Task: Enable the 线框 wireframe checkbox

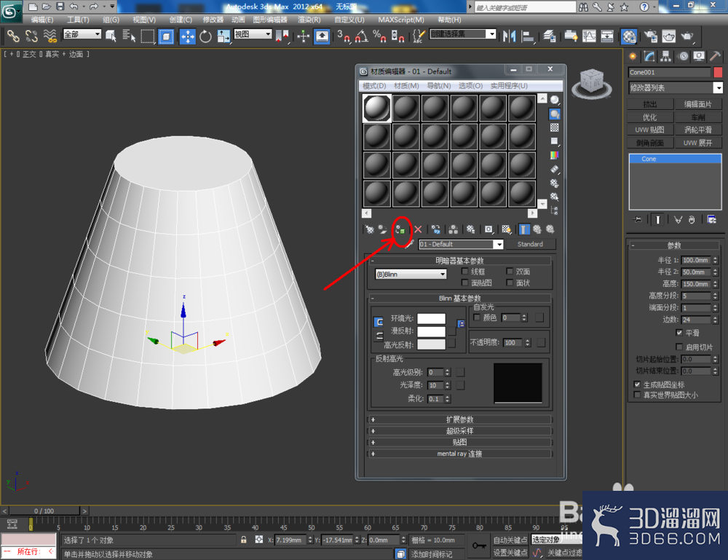Action: point(464,271)
